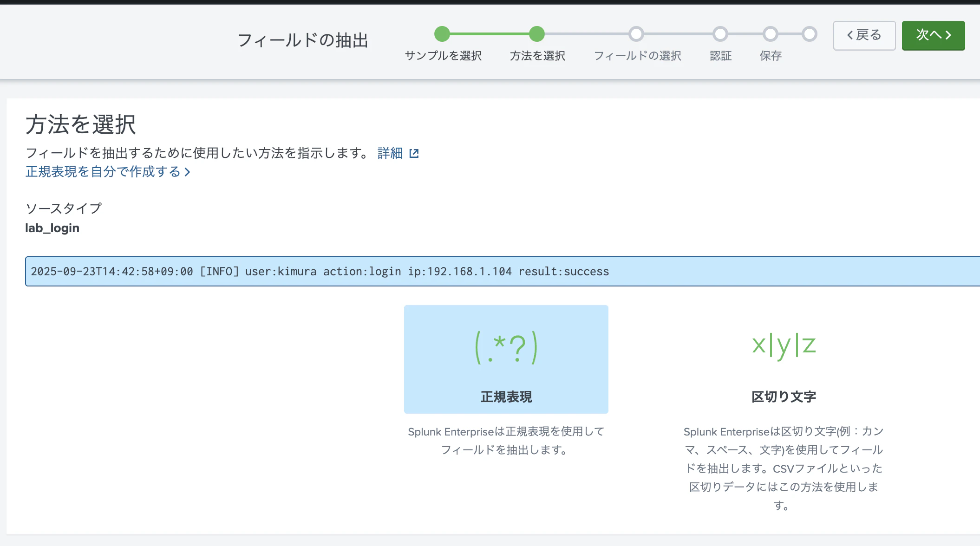Select the 正規表現 (.*?) method card
Viewport: 980px width, 546px height.
click(x=506, y=359)
